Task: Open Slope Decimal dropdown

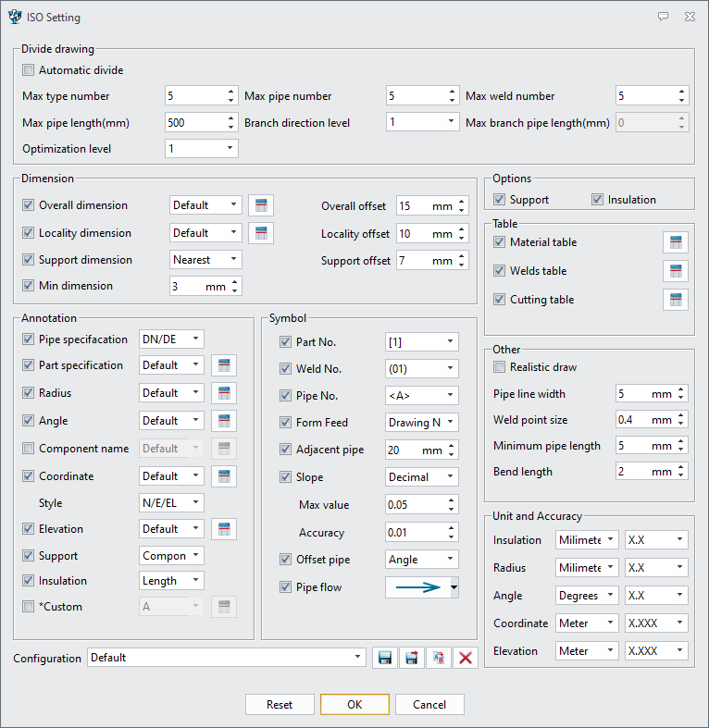Action: (421, 476)
